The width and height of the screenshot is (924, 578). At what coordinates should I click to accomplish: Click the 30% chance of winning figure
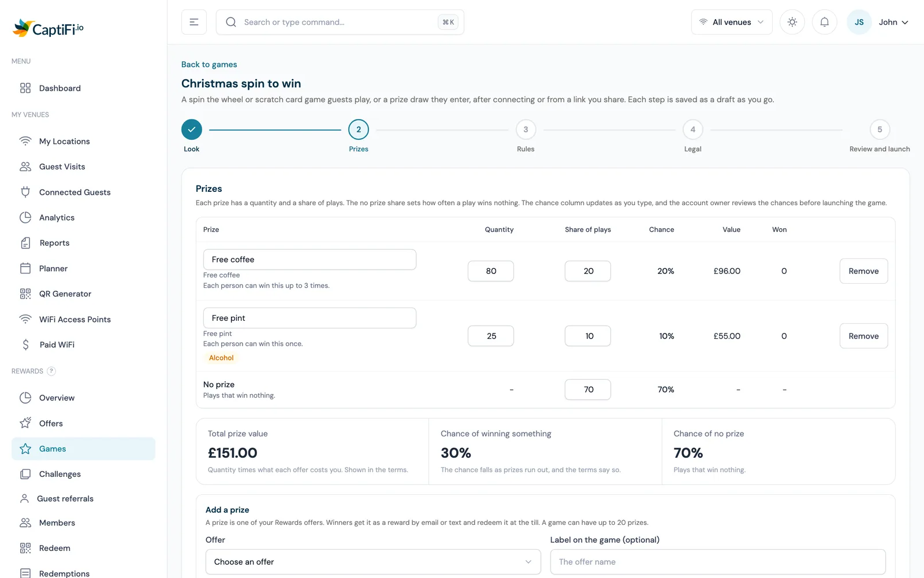coord(456,453)
